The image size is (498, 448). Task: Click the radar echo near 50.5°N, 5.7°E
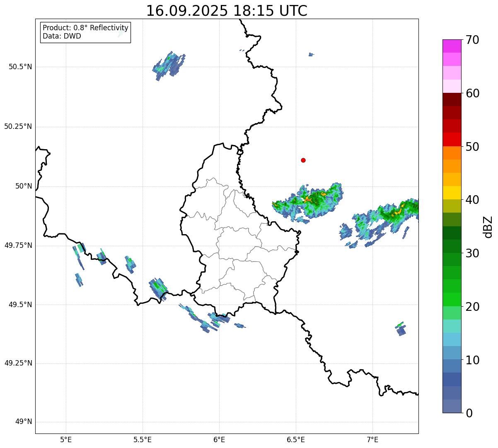tap(169, 65)
